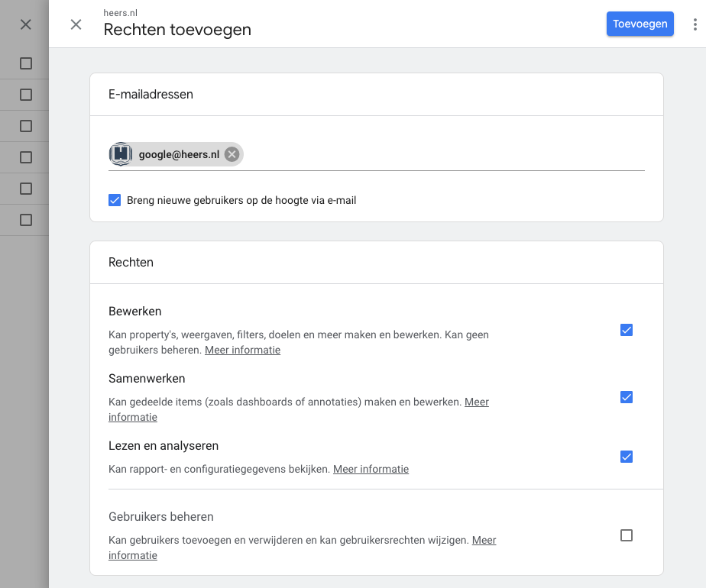Uncheck Breng nieuwe gebruikers op de hoogte
The height and width of the screenshot is (588, 706).
pos(115,200)
